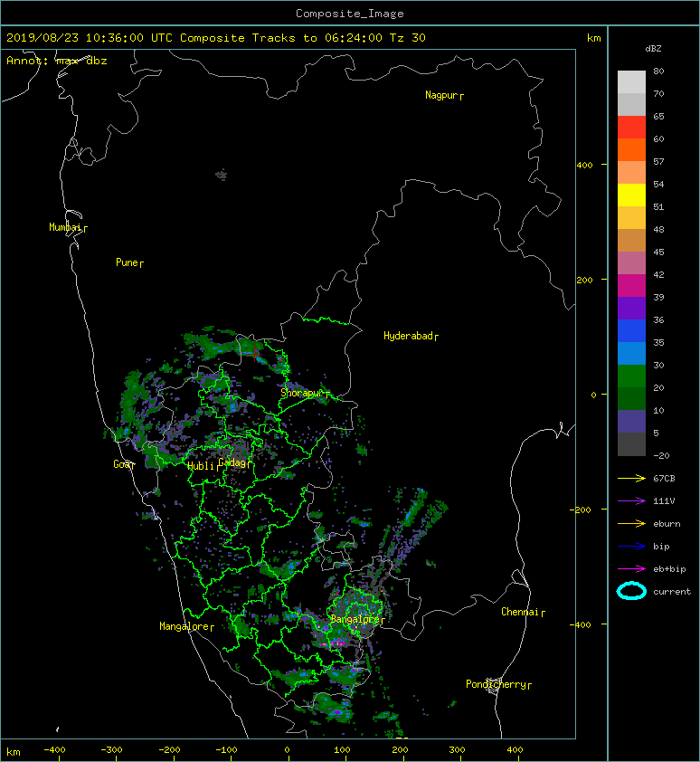This screenshot has width=700, height=762.
Task: Click the dark gray 5 dBZ swatch
Action: pyautogui.click(x=631, y=443)
